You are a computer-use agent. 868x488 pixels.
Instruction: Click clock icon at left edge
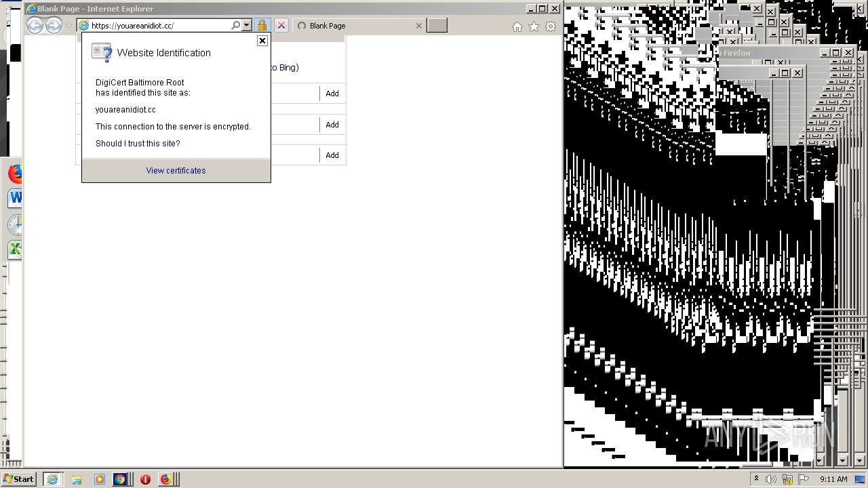pyautogui.click(x=14, y=224)
